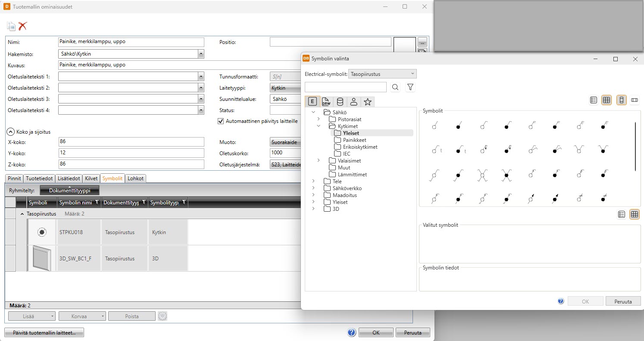Click the funnel filter icon in Symbolin valinta
This screenshot has width=644, height=341.
[x=410, y=88]
